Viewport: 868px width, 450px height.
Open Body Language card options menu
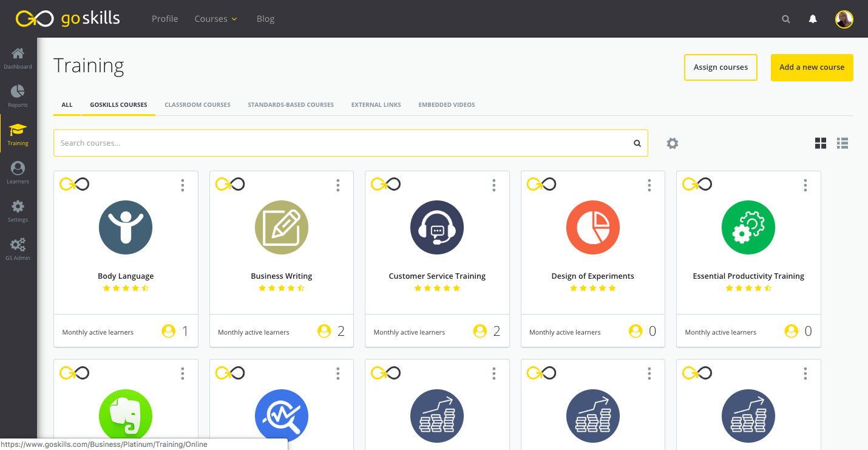(x=183, y=185)
